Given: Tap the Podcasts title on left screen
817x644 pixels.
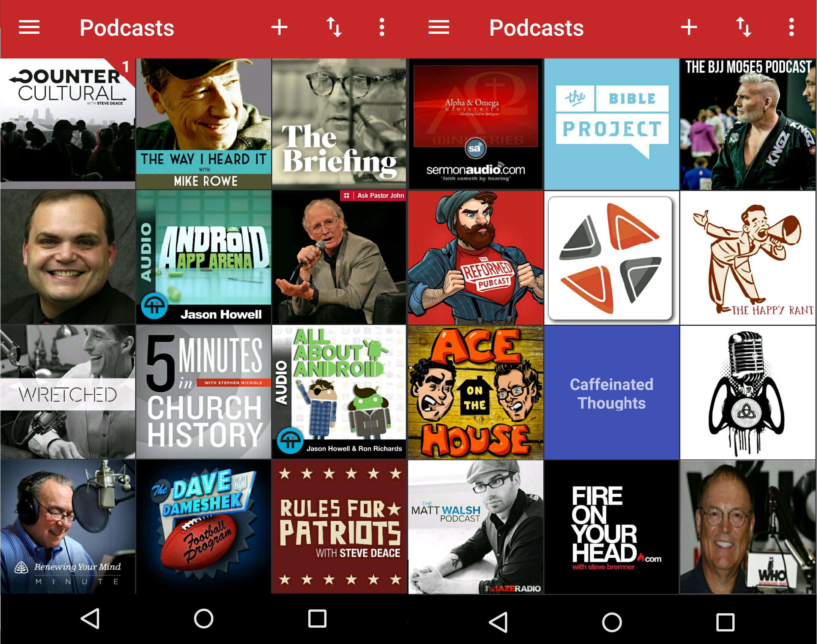Looking at the screenshot, I should point(127,28).
